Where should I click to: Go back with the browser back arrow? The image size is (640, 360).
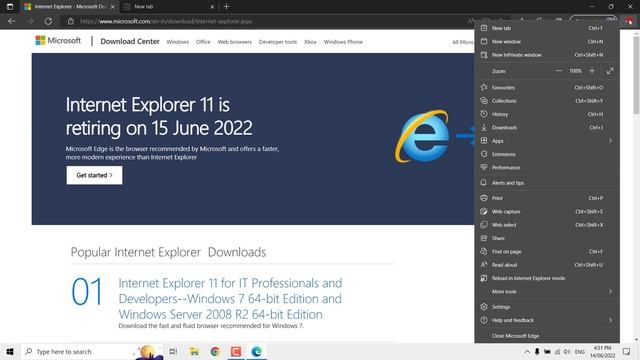11,21
